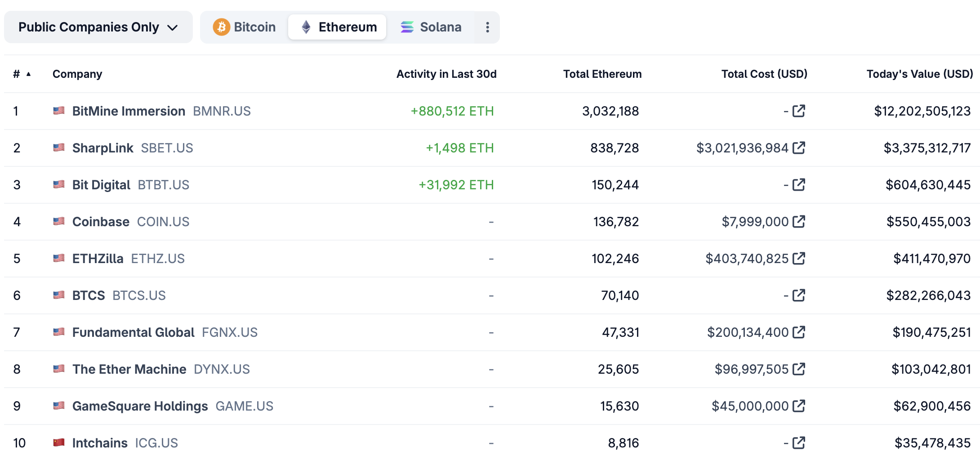Click external link icon beside SharpLink's $3,021,936,984 cost
This screenshot has height=456, width=980.
coord(799,148)
